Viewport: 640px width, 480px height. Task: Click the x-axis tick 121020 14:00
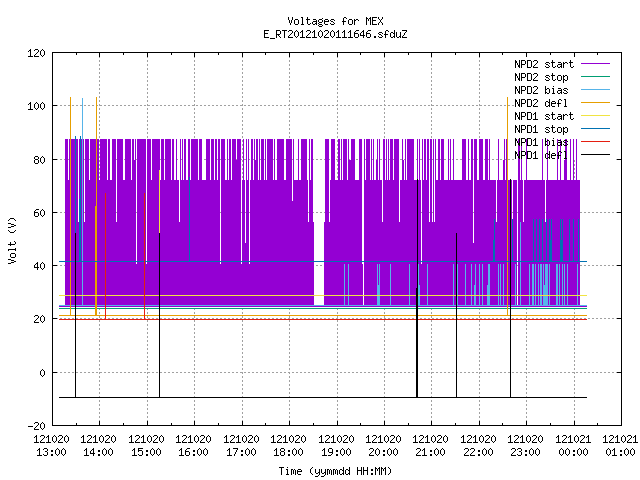[98, 446]
